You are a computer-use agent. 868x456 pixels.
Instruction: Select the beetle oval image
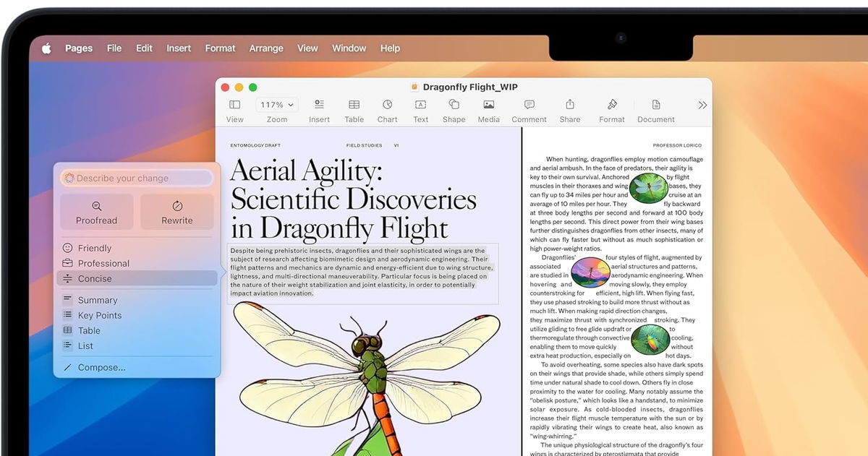coord(649,339)
